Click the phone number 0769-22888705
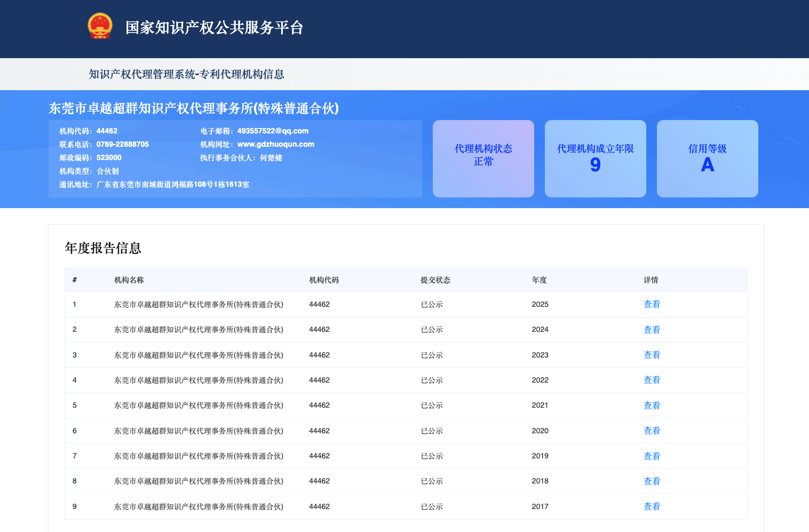 click(123, 144)
